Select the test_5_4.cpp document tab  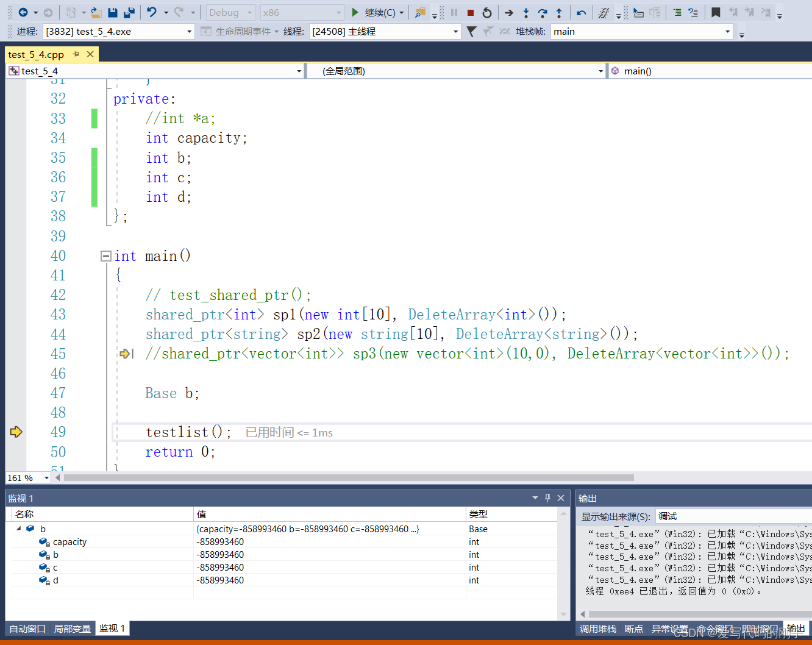36,55
